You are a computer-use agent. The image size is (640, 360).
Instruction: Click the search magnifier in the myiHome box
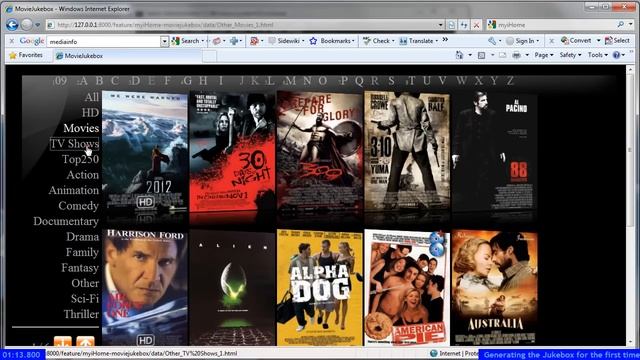(620, 24)
